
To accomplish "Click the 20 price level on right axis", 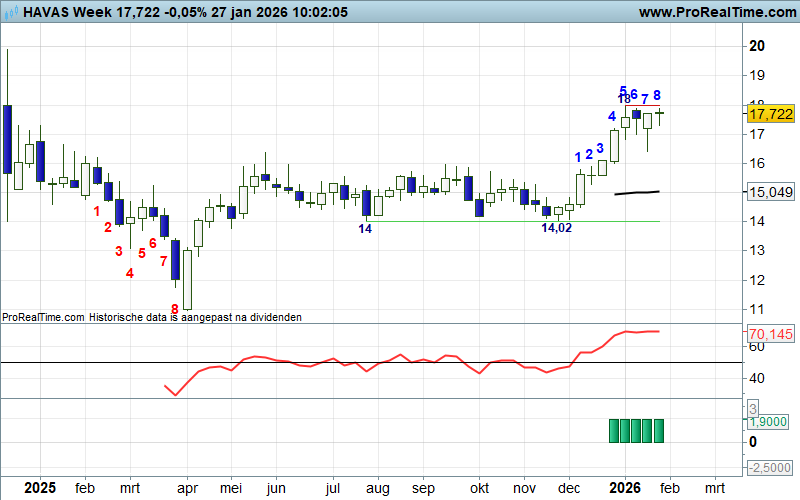I will tap(757, 46).
